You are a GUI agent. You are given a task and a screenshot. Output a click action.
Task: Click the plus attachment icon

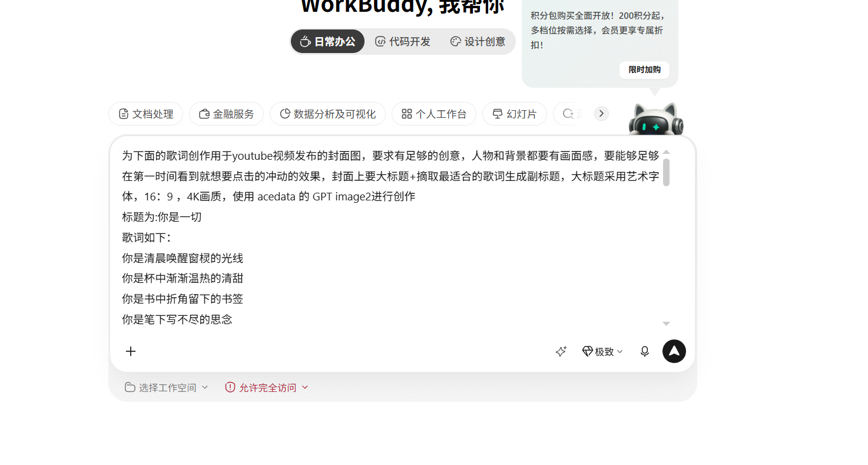click(131, 351)
